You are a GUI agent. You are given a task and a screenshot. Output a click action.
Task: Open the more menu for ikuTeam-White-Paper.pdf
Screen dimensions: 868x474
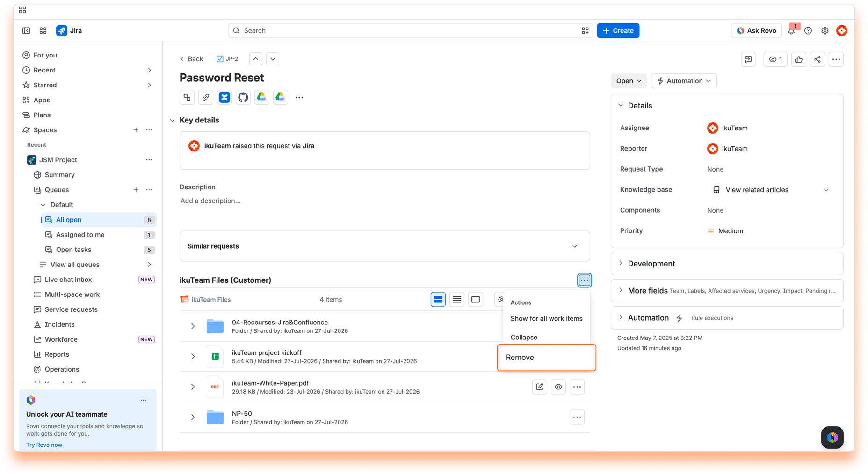pos(577,387)
